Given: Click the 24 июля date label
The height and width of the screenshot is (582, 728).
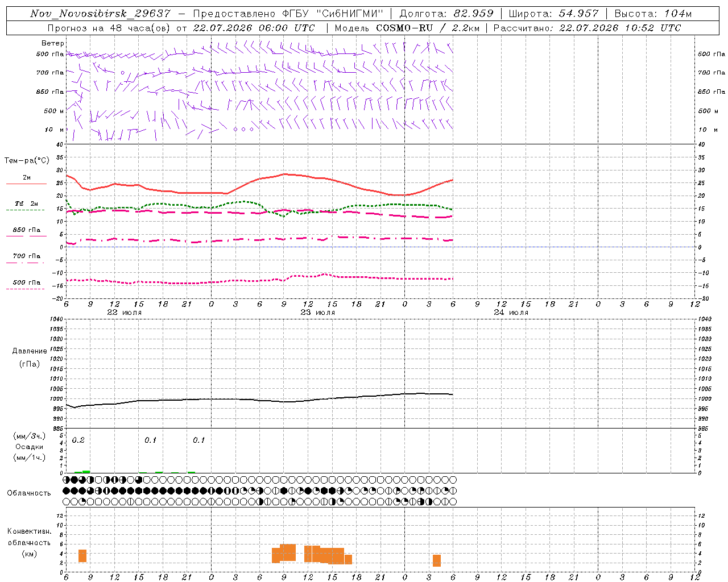Looking at the screenshot, I should tap(511, 312).
